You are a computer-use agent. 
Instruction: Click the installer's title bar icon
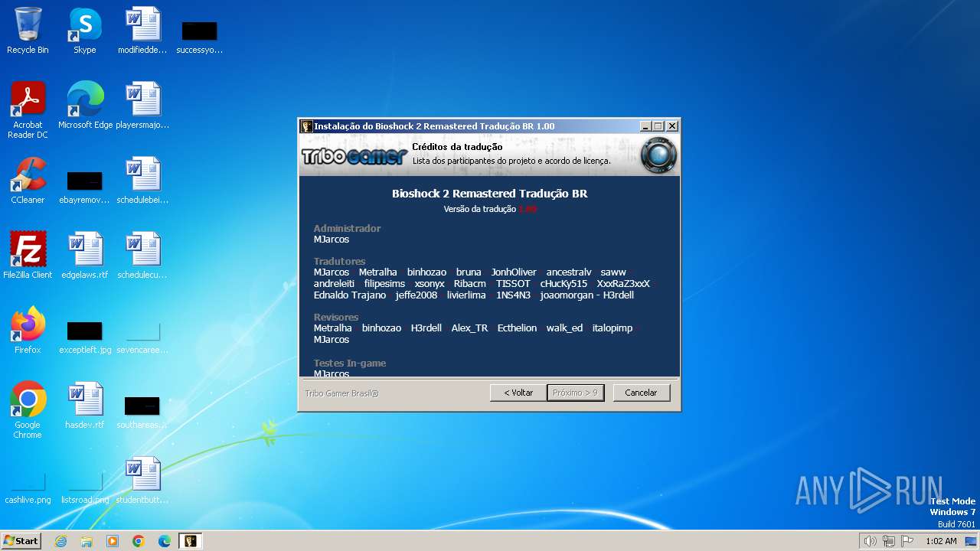306,126
